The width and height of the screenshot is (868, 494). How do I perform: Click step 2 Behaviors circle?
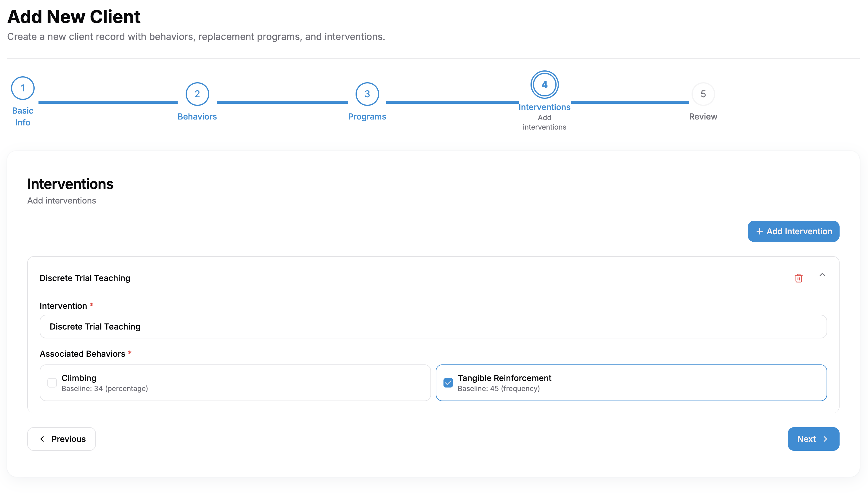(x=197, y=94)
